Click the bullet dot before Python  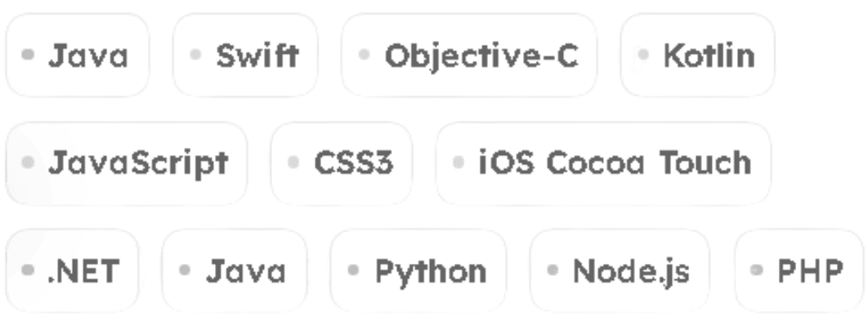click(x=353, y=270)
